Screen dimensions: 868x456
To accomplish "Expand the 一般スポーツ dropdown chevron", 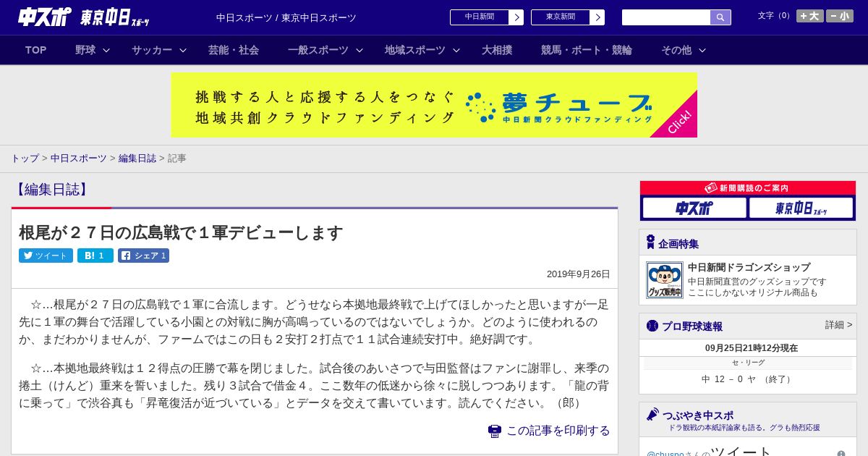I will coord(359,50).
